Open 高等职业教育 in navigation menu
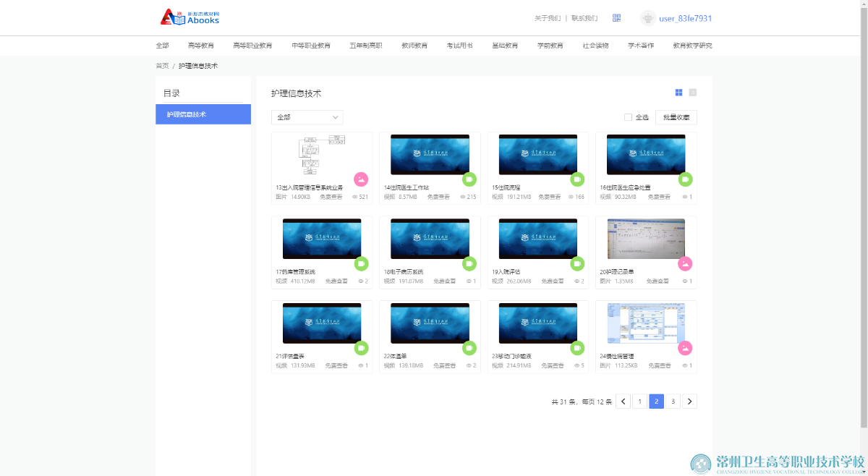 pos(252,46)
